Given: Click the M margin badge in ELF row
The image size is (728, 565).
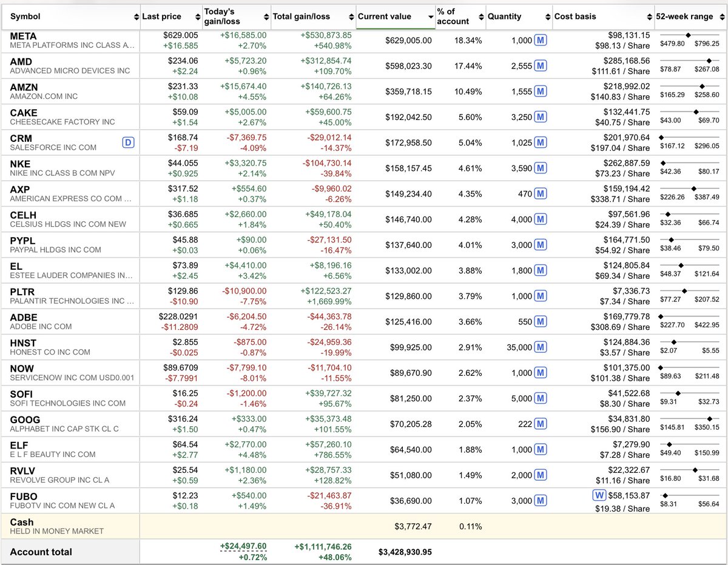Looking at the screenshot, I should point(541,450).
